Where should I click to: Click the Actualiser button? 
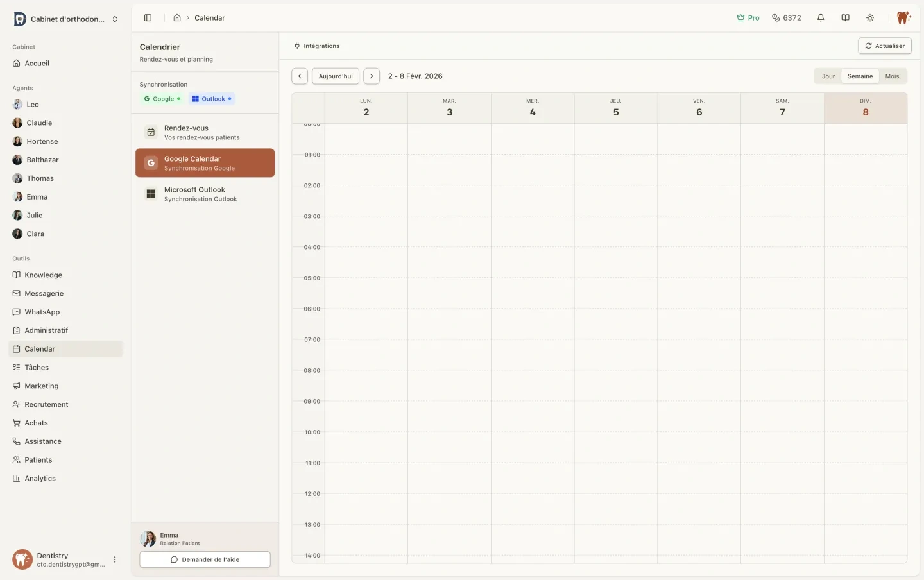[884, 46]
